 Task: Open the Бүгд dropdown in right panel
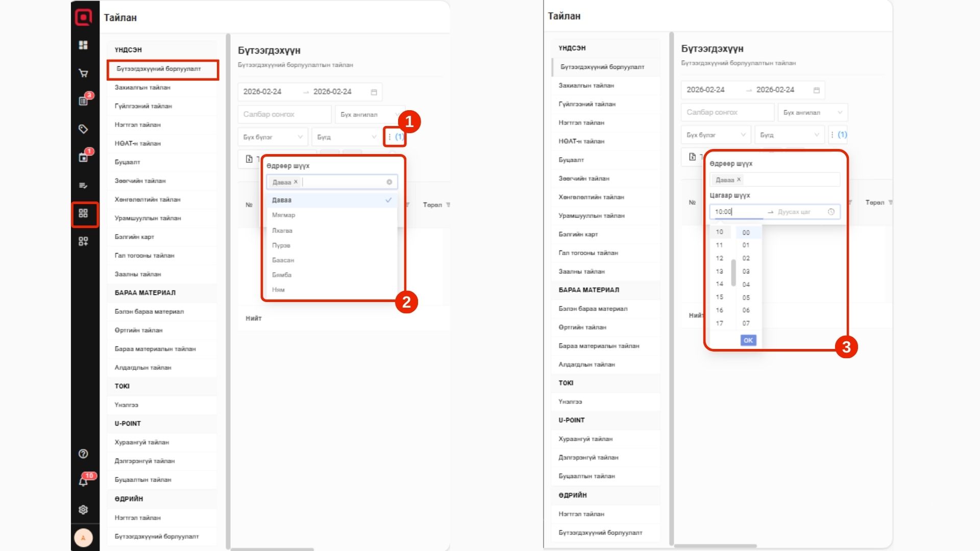point(789,135)
